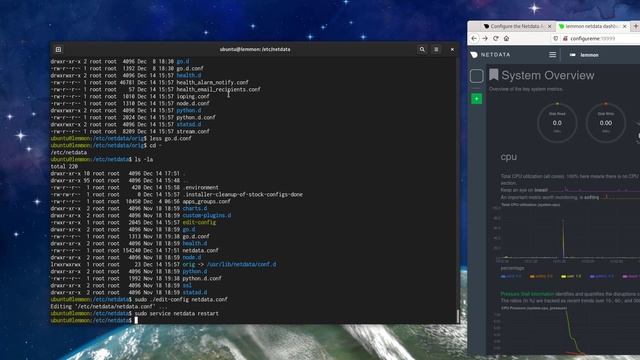640x360 pixels.
Task: Click the terminal scrollbar thumb
Action: pos(458,315)
